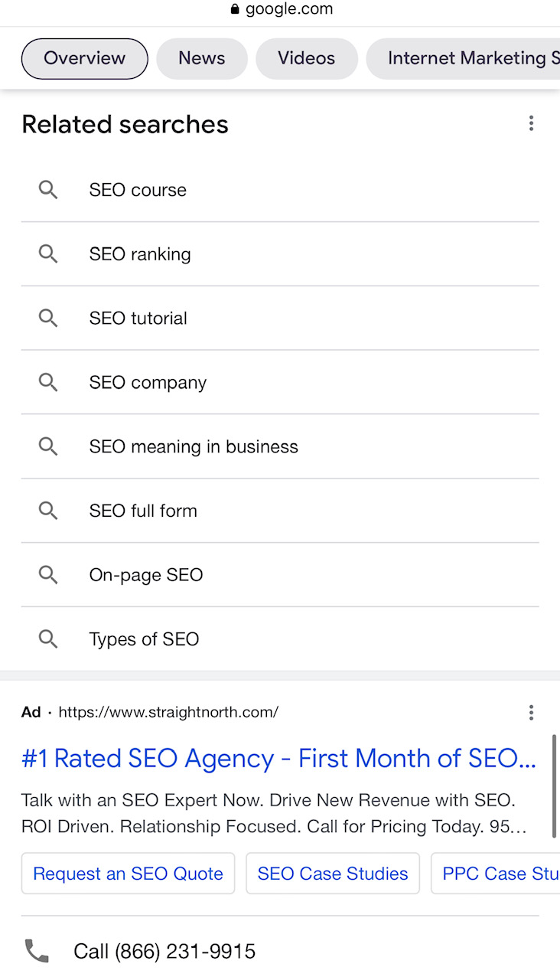Viewport: 560px width, 980px height.
Task: Switch back to the Overview tab
Action: coord(84,58)
